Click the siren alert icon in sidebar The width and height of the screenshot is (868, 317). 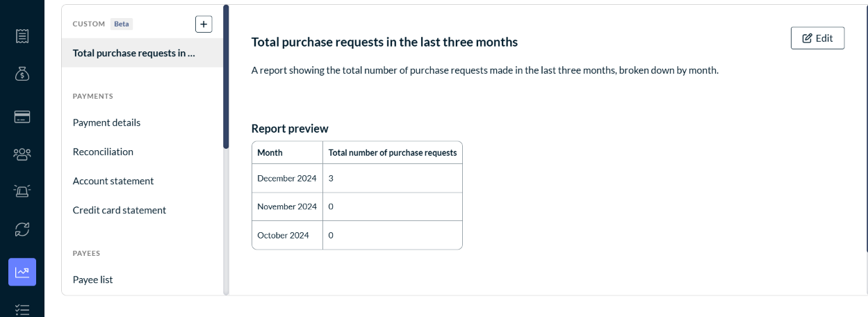point(22,191)
